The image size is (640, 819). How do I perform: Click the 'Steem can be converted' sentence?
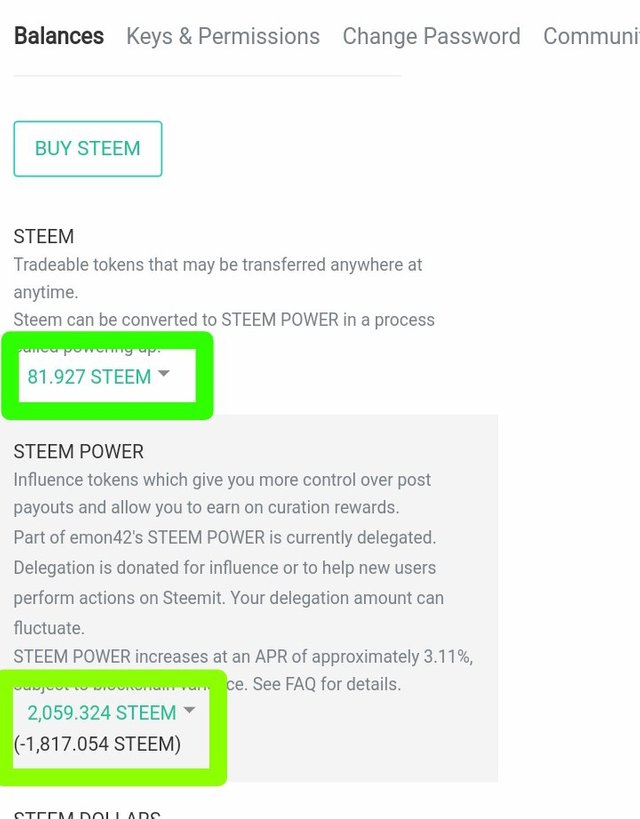(224, 320)
